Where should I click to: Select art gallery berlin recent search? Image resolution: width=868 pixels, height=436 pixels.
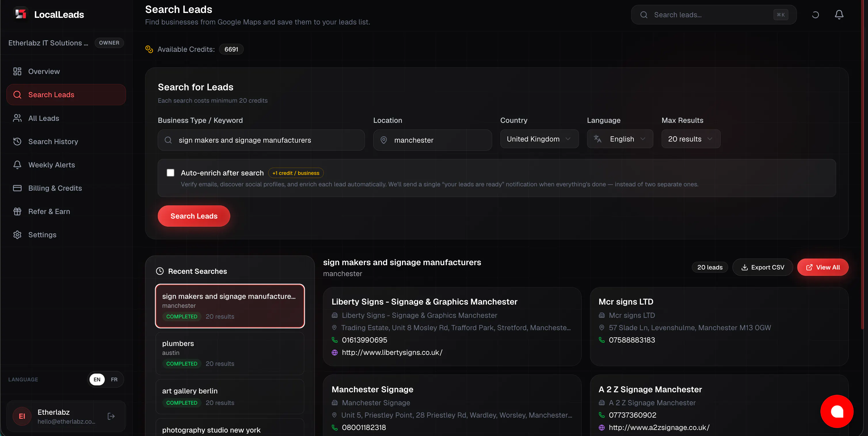point(230,397)
